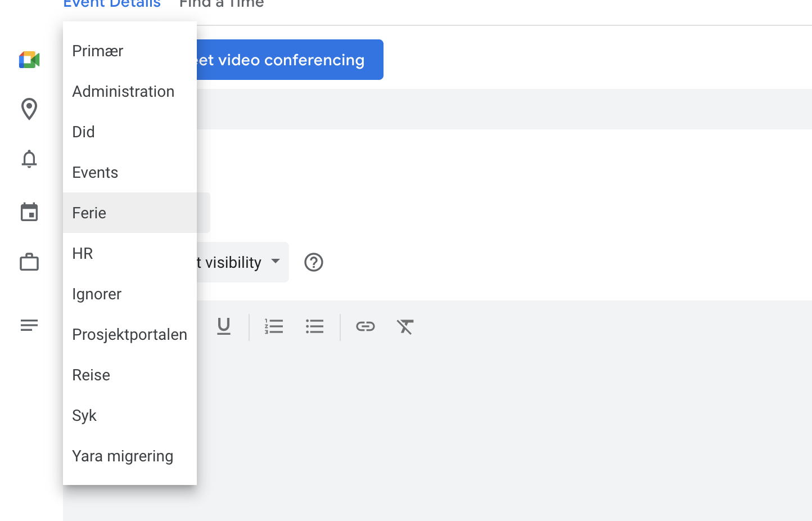Toggle underline formatting

pos(224,326)
